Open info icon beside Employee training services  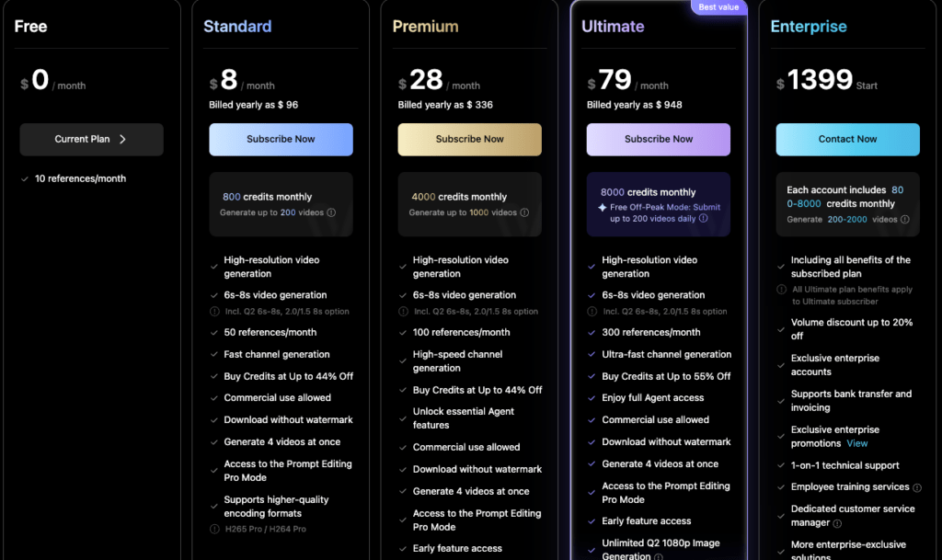coord(917,487)
